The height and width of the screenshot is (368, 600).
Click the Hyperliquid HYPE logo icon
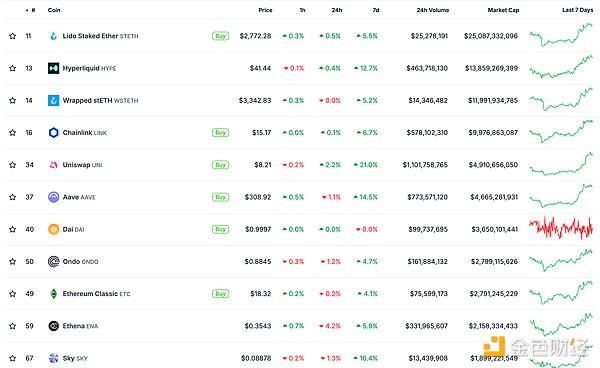54,68
